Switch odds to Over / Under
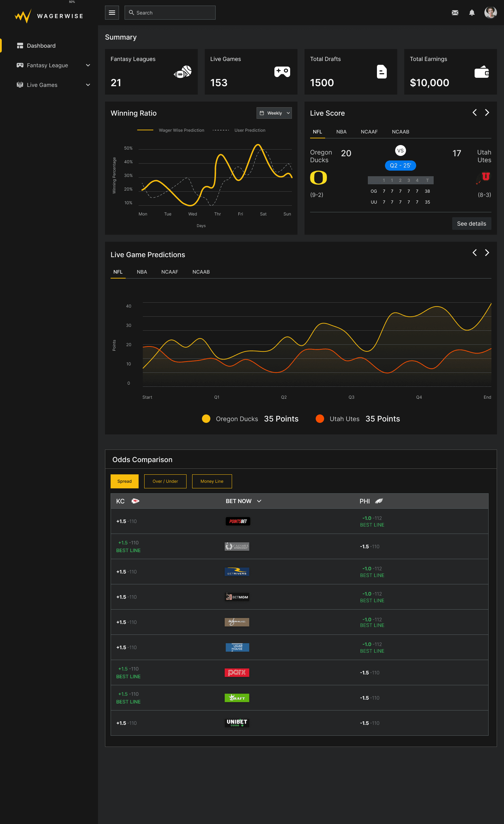Viewport: 504px width, 824px height. pyautogui.click(x=165, y=481)
